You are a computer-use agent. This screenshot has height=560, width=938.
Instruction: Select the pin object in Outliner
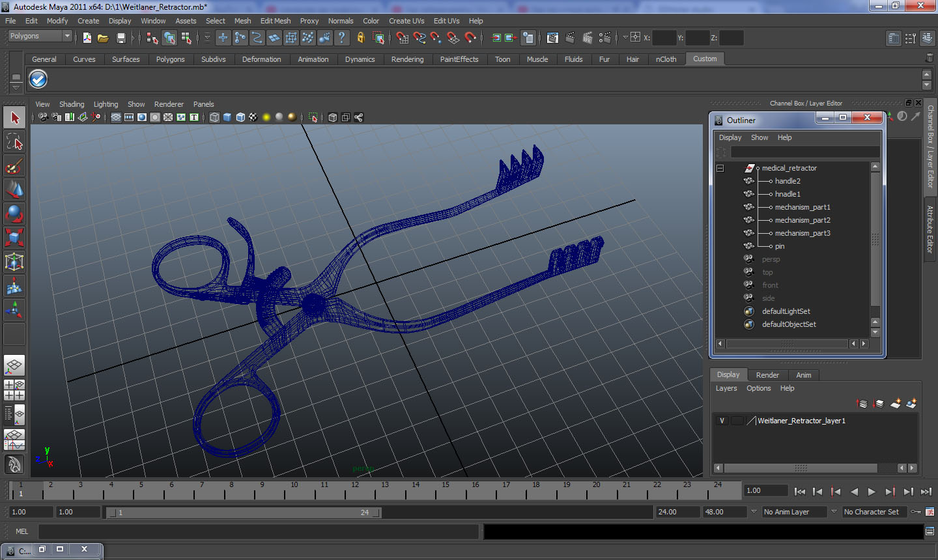pos(780,246)
